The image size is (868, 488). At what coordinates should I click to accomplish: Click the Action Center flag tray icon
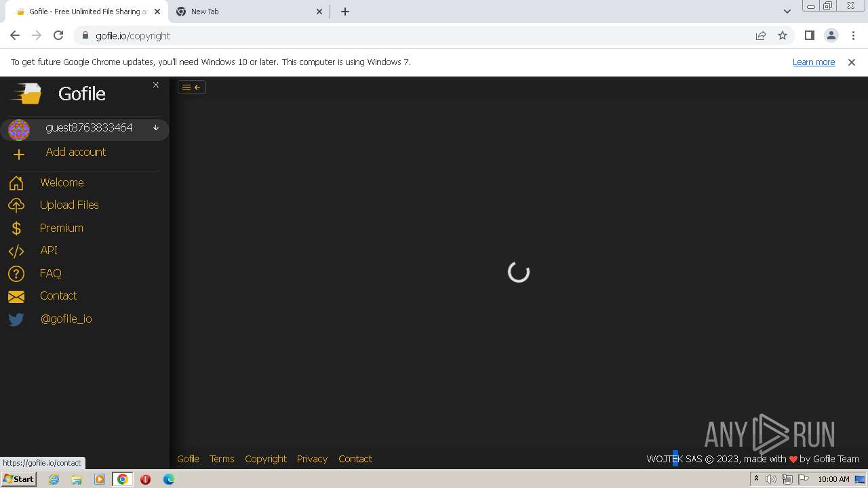pyautogui.click(x=804, y=479)
